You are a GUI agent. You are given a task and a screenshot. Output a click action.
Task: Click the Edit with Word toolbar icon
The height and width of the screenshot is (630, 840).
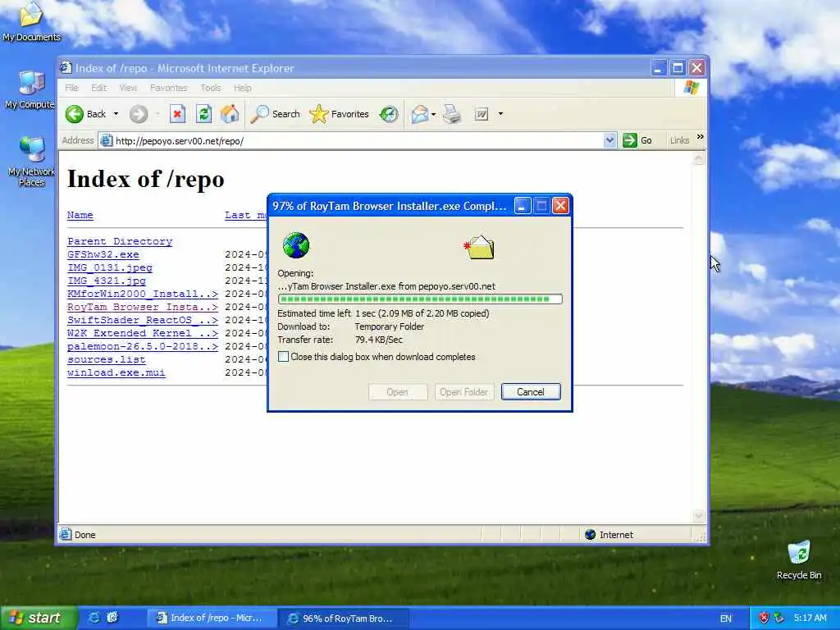click(482, 114)
